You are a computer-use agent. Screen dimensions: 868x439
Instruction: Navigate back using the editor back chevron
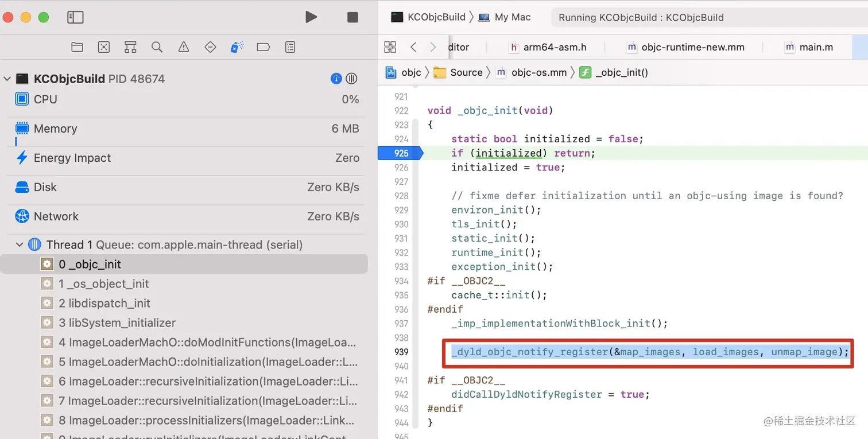413,47
